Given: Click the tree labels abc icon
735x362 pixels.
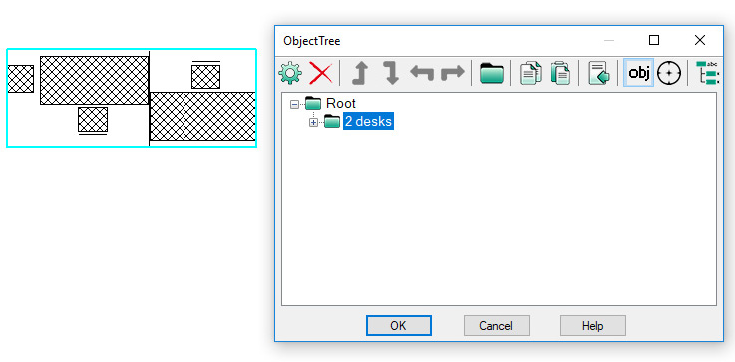Looking at the screenshot, I should (708, 73).
